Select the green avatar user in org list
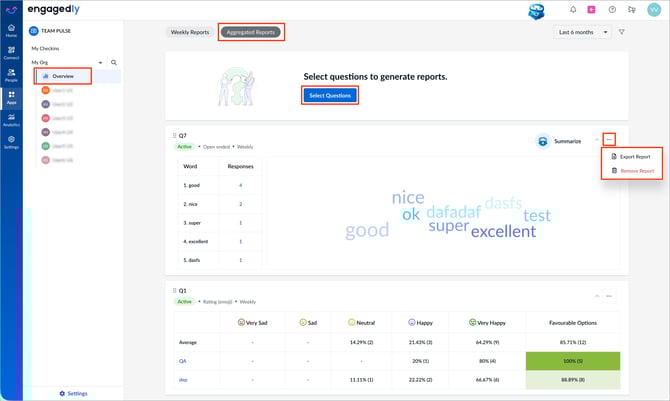670x401 pixels. (45, 146)
